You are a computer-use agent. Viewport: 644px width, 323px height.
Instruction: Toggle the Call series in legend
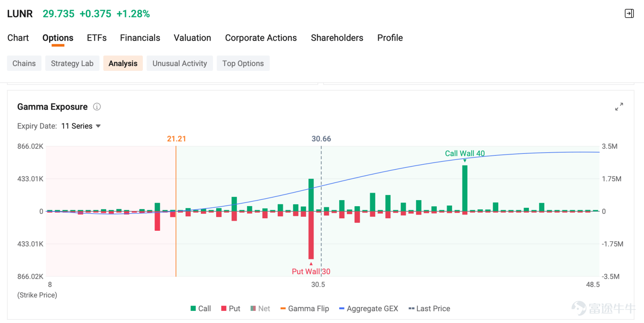[201, 309]
